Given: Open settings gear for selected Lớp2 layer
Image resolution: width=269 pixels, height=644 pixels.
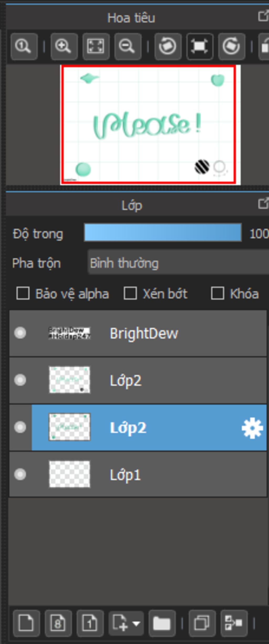Looking at the screenshot, I should 252,428.
